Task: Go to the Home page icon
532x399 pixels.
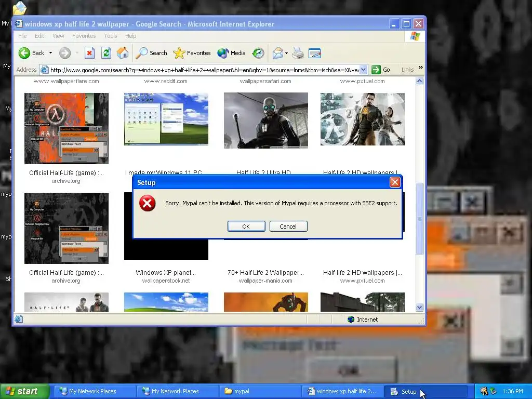Action: point(123,53)
